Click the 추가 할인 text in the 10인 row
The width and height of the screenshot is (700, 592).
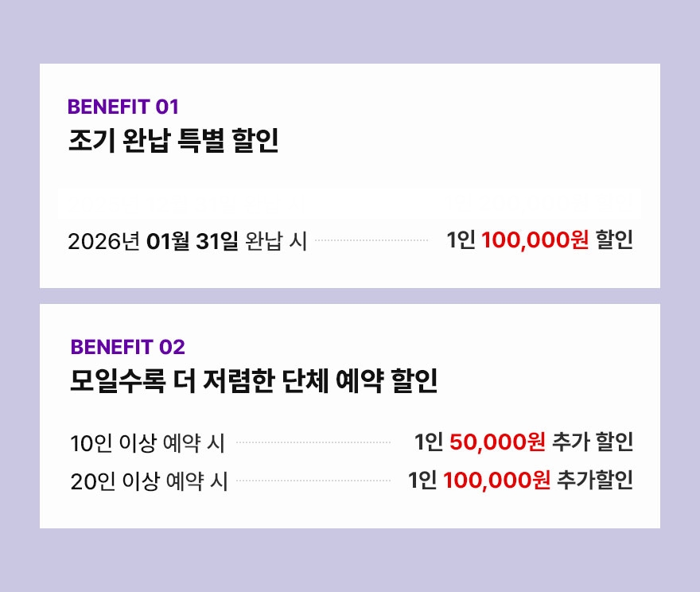pyautogui.click(x=593, y=442)
